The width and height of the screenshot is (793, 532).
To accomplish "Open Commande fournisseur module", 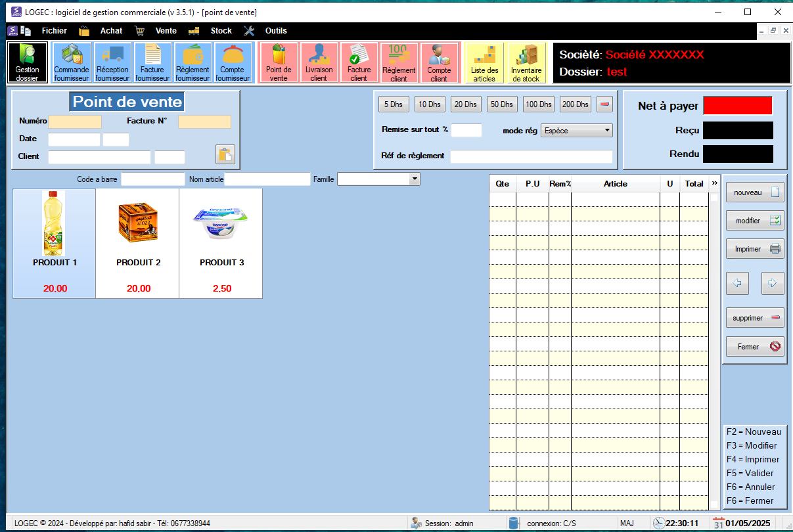I will [72, 63].
